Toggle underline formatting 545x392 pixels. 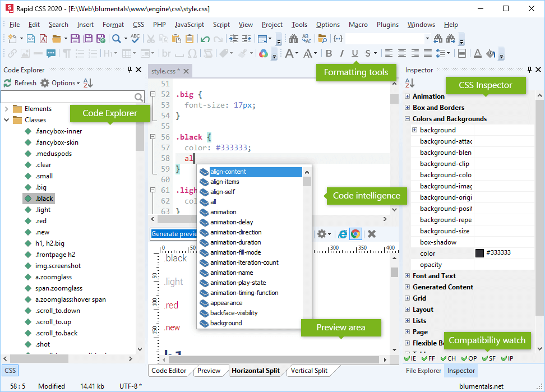(354, 53)
